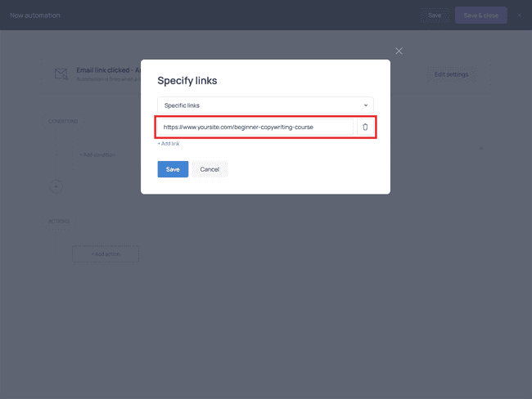Select the CONDITIONS label

(x=63, y=121)
